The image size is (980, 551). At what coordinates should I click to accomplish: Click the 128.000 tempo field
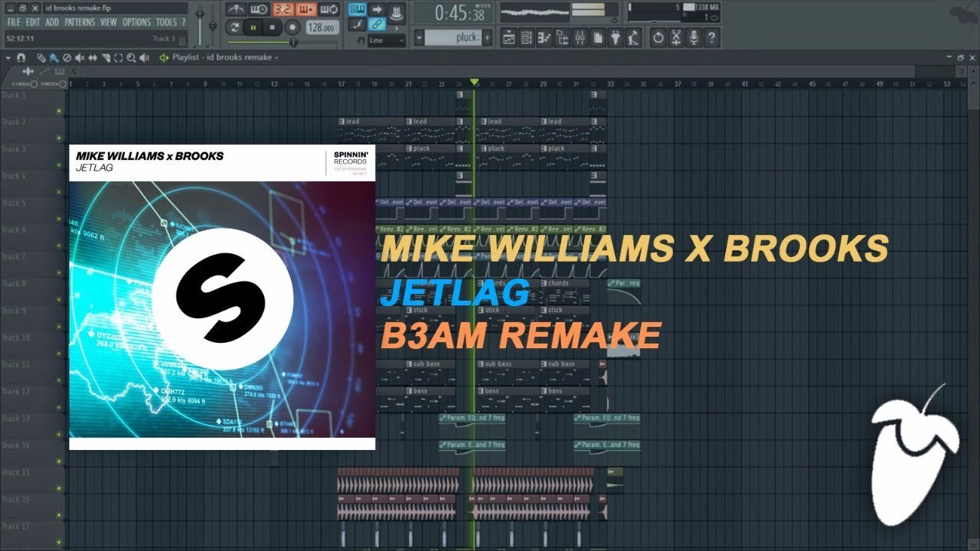323,28
